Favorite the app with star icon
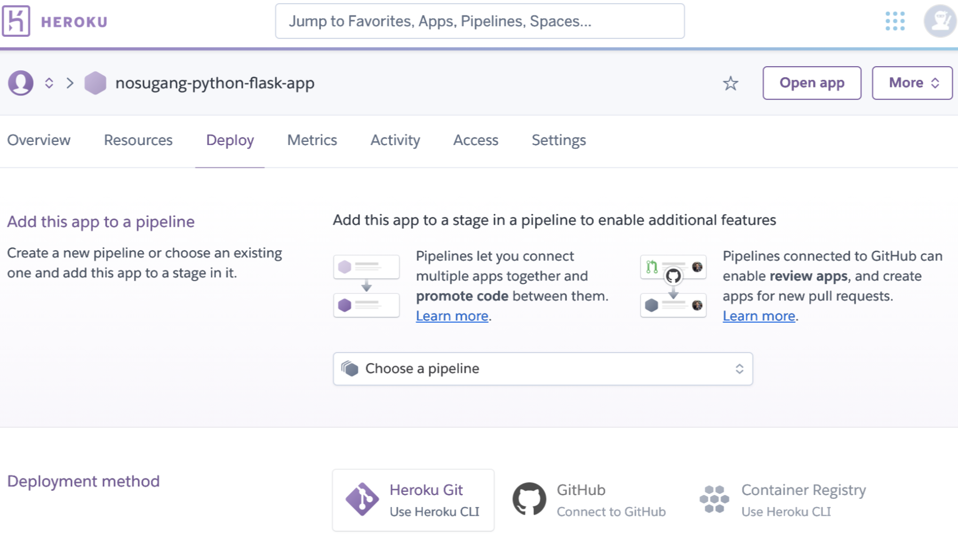This screenshot has height=560, width=958. pos(730,83)
